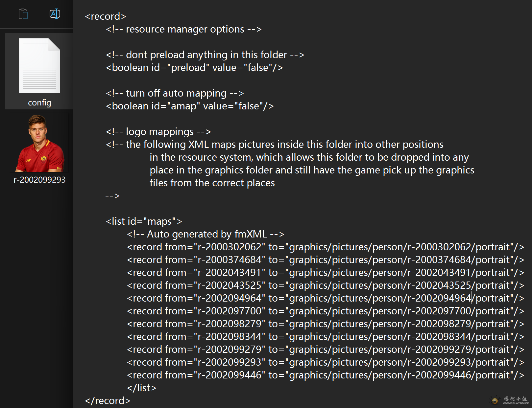This screenshot has width=532, height=408.
Task: Click the closing </record> tag
Action: (x=108, y=400)
